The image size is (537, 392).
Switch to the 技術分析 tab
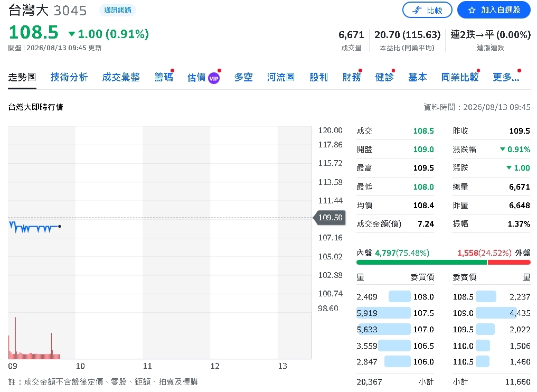pos(69,77)
